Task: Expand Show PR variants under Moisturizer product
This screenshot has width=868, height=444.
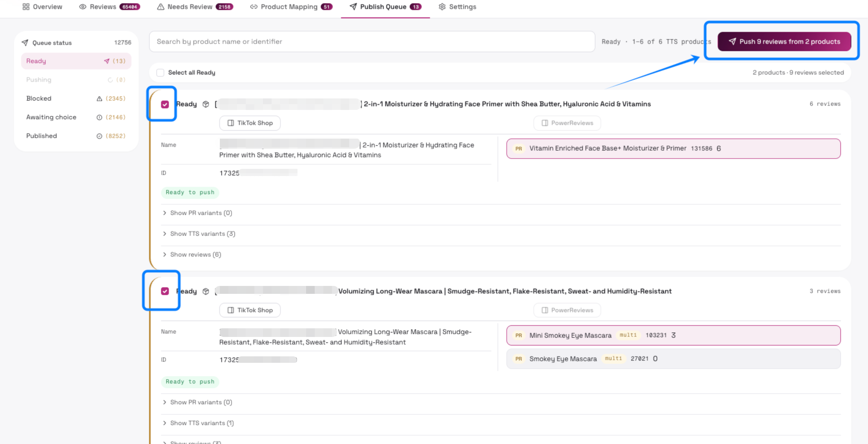Action: [x=197, y=213]
